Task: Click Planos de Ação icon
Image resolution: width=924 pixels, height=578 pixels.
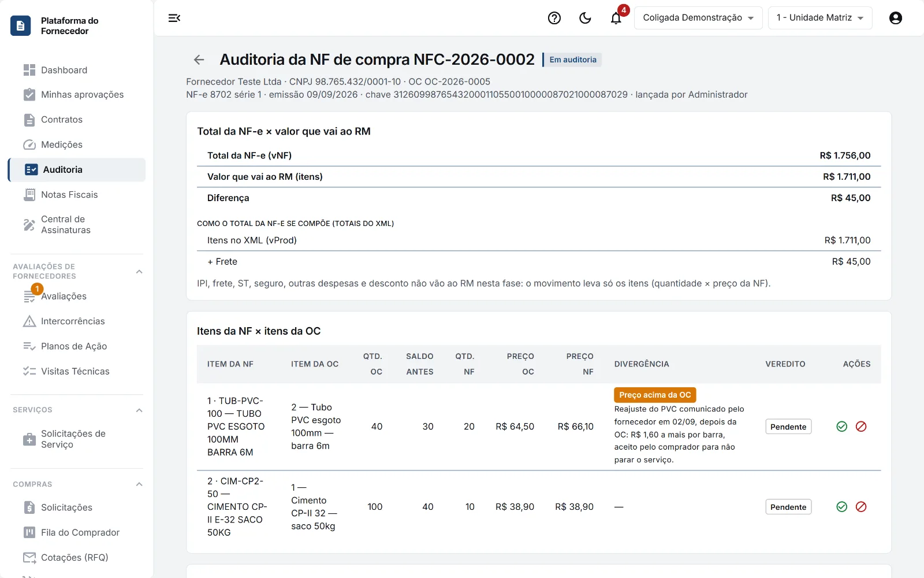Action: (29, 346)
